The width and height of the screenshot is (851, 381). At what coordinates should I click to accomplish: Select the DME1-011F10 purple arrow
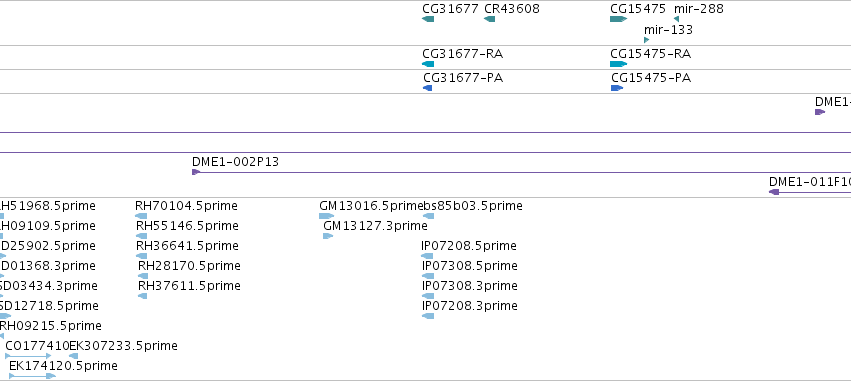(x=774, y=192)
